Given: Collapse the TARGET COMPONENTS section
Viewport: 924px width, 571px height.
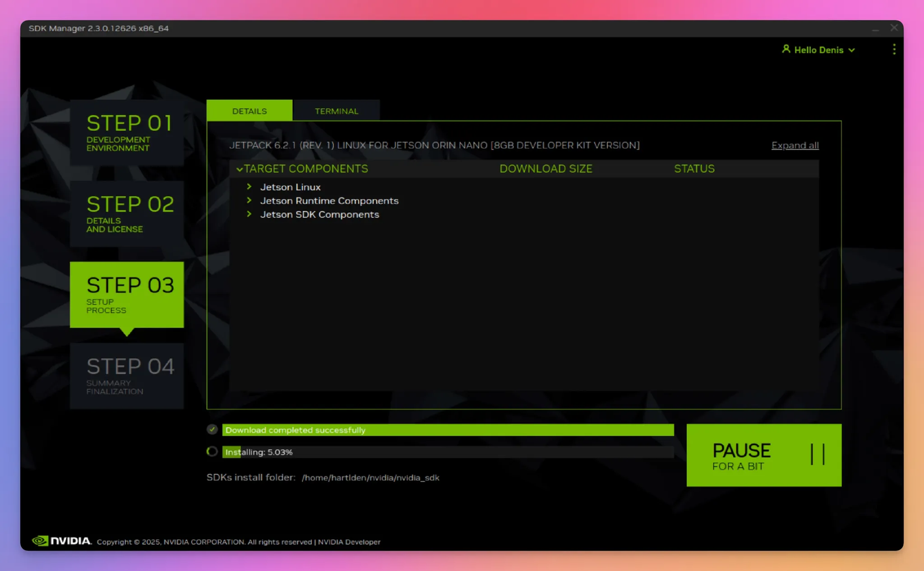Looking at the screenshot, I should (239, 169).
